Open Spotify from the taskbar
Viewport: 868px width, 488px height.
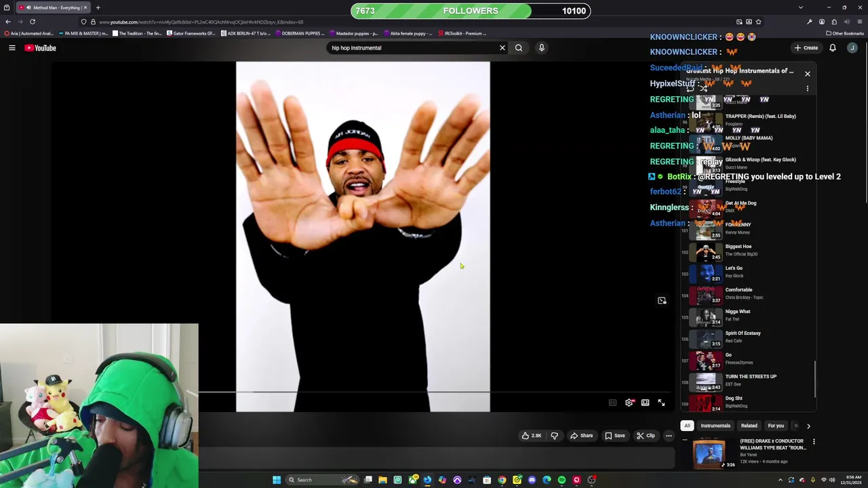tap(561, 480)
